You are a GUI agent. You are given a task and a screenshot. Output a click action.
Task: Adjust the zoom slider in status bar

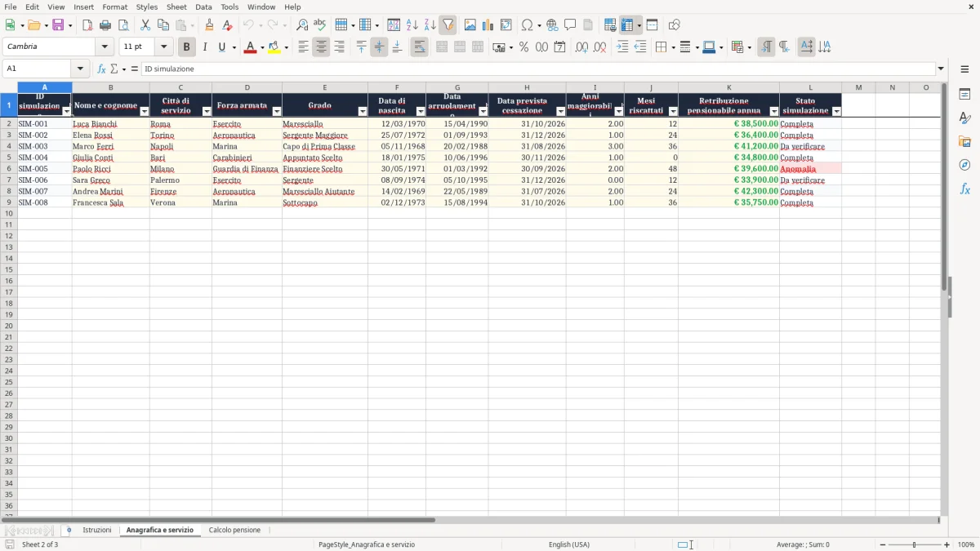(x=915, y=544)
